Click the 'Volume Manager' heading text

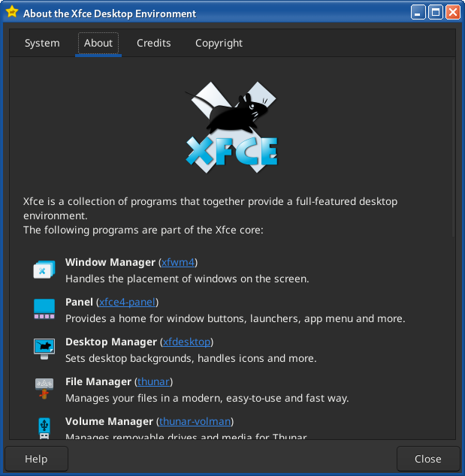point(110,421)
